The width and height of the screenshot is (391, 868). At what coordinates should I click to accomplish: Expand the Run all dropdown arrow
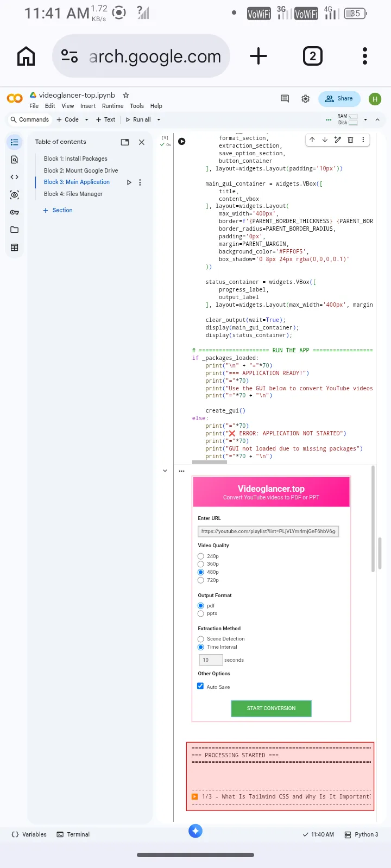pyautogui.click(x=159, y=120)
